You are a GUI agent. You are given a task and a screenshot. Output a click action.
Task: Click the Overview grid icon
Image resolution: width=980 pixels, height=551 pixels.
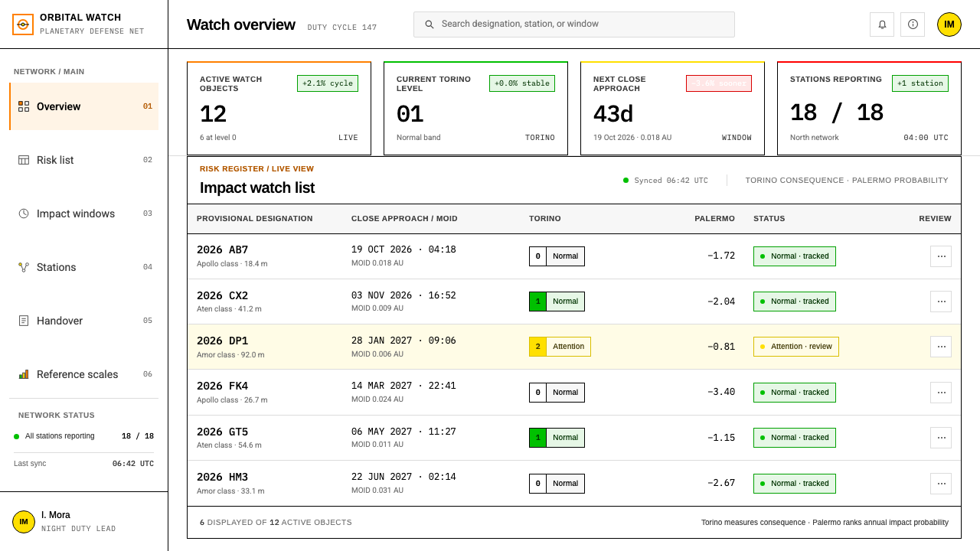tap(24, 106)
